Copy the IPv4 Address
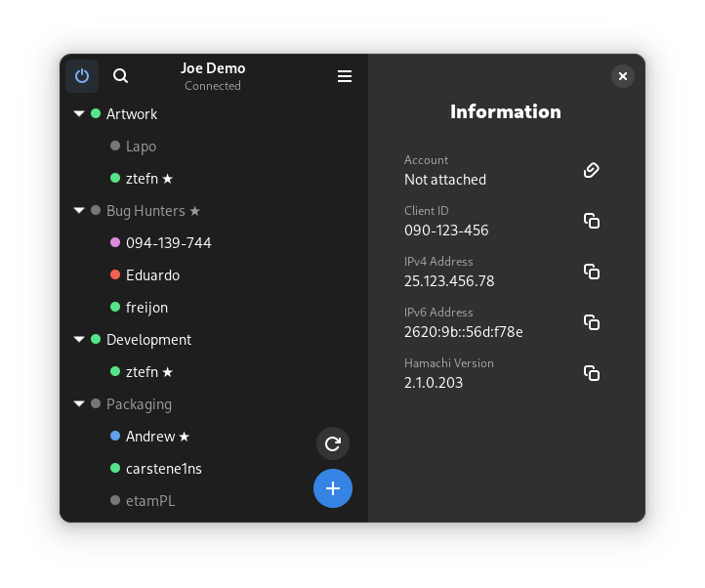This screenshot has width=705, height=588. click(x=591, y=272)
